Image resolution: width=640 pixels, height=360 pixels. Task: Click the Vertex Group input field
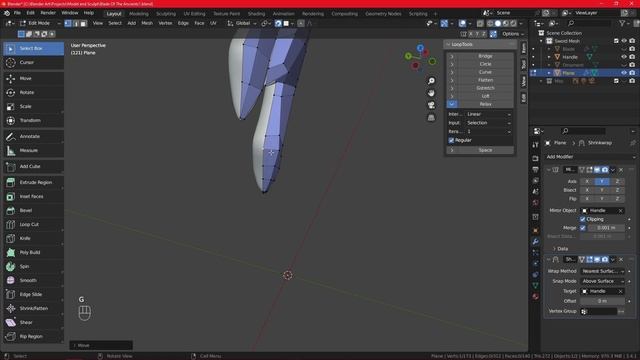click(599, 311)
